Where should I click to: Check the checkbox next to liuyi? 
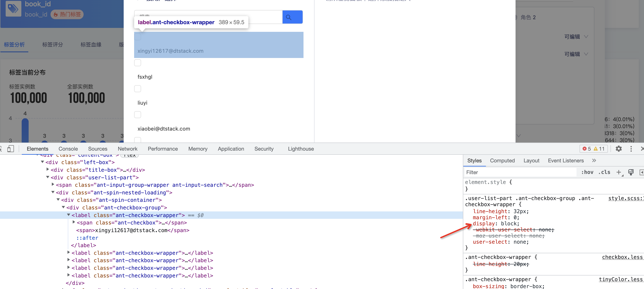tap(138, 88)
